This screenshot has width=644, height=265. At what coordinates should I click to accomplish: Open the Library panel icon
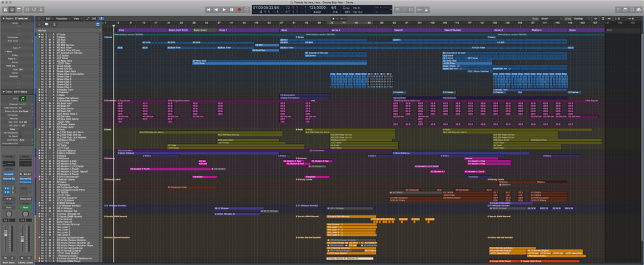(x=5, y=9)
